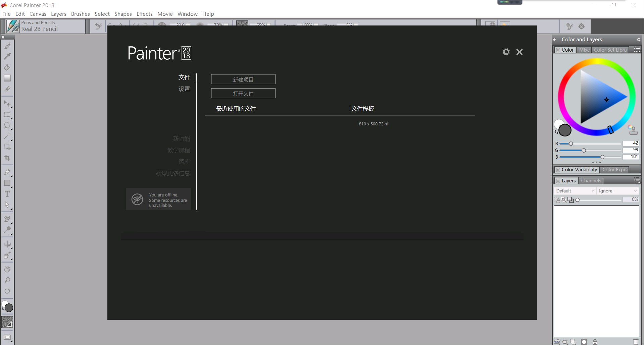Click the Welcome screen settings gear
This screenshot has width=644, height=345.
coord(506,52)
